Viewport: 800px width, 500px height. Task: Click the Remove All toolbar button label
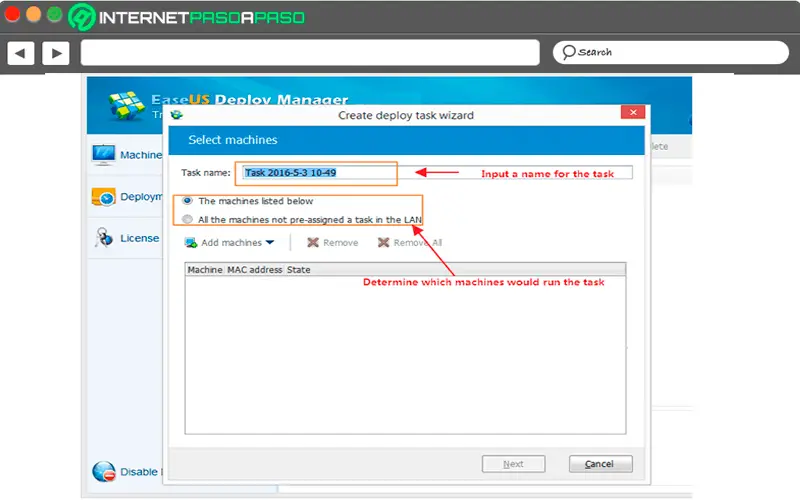point(417,243)
